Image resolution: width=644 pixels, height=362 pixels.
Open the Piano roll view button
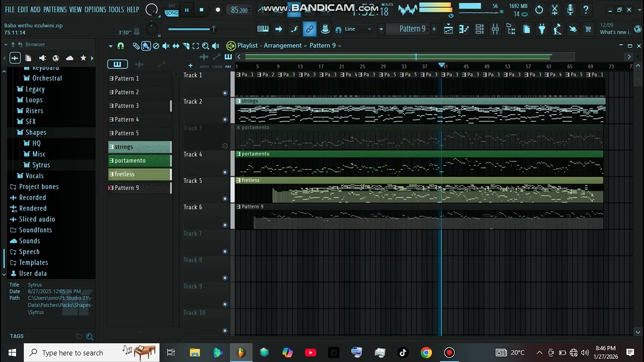464,29
